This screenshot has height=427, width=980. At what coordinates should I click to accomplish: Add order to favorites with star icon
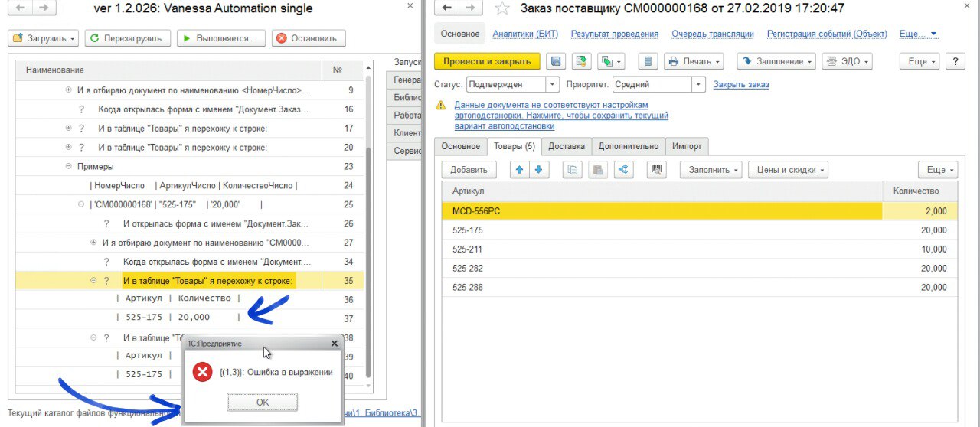pyautogui.click(x=501, y=8)
